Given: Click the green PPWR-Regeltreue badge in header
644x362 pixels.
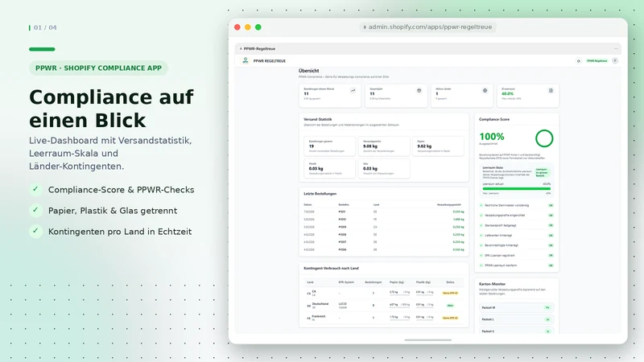Looking at the screenshot, I should coord(597,61).
